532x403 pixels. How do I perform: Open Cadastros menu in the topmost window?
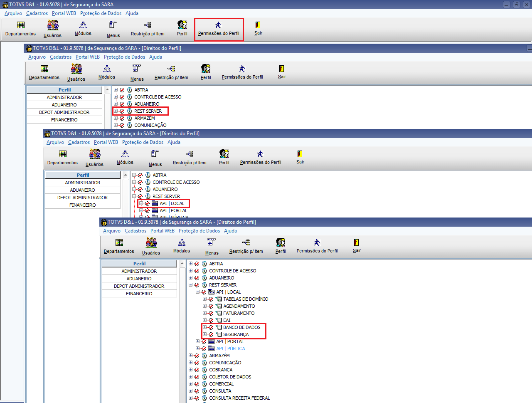pos(37,13)
